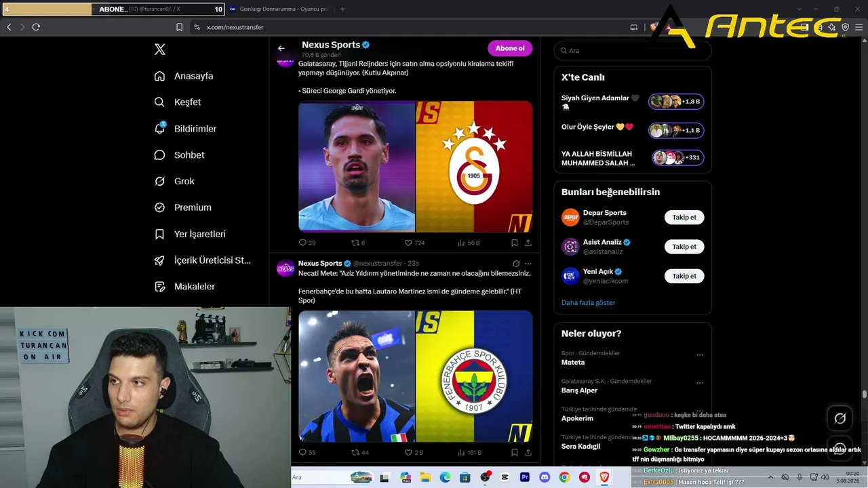
Task: Open the browser's hamburger main menu
Action: point(858,27)
